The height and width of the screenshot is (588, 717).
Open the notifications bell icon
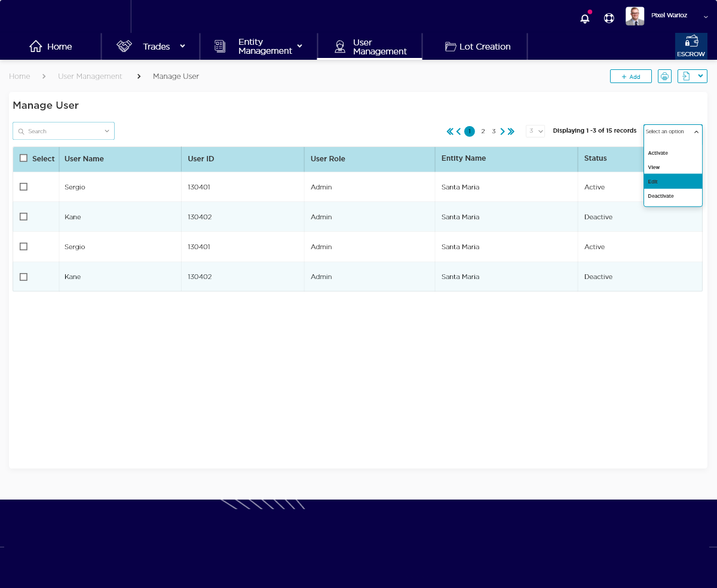click(585, 19)
